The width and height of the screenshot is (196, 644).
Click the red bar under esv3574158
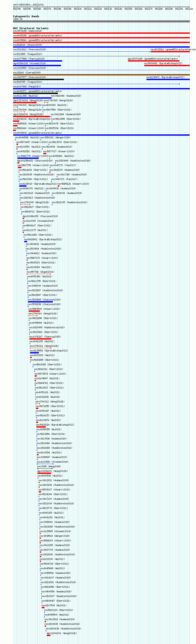click(x=101, y=33)
